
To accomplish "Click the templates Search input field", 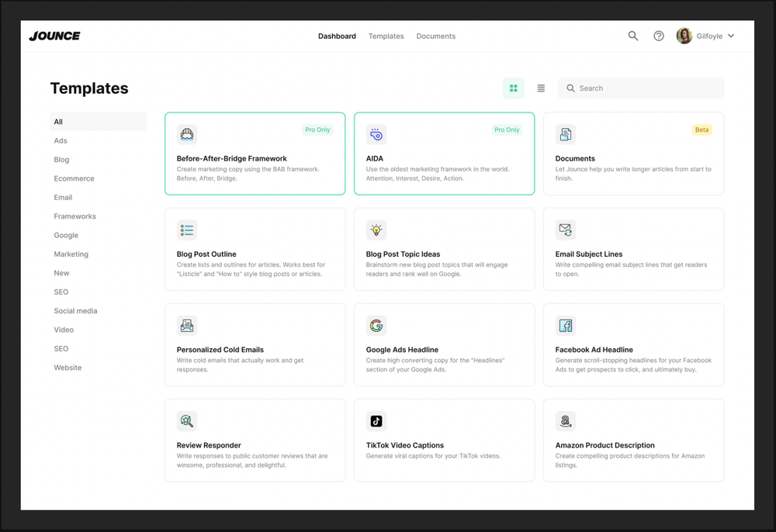I will (x=641, y=88).
